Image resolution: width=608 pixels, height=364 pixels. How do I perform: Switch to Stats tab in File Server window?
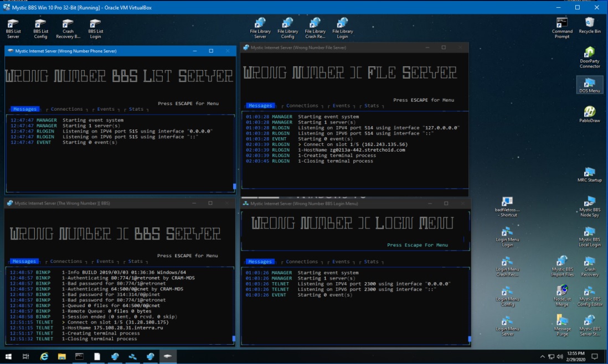[x=372, y=106]
